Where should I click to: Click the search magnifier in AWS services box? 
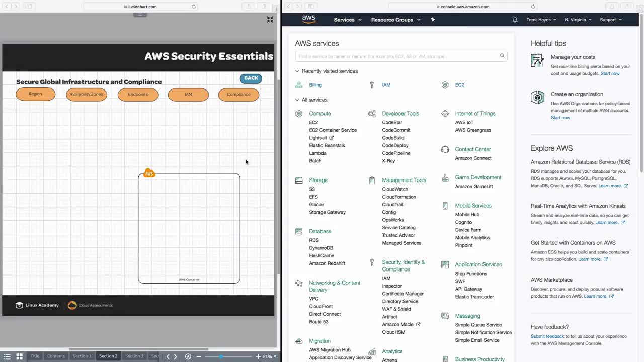coord(502,56)
